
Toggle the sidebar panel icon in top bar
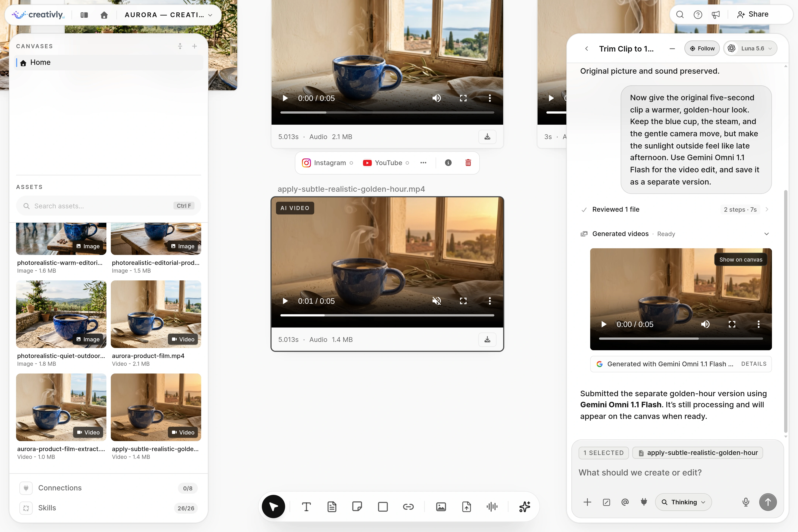(x=84, y=15)
